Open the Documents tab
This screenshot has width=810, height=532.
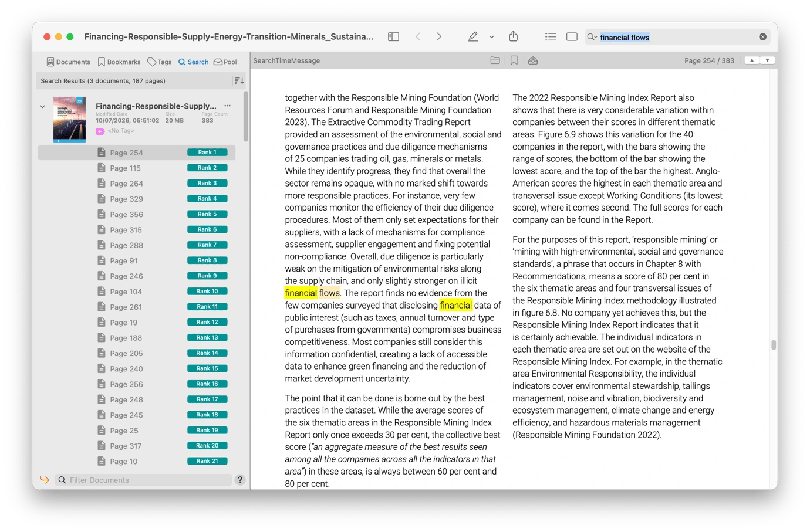click(68, 62)
